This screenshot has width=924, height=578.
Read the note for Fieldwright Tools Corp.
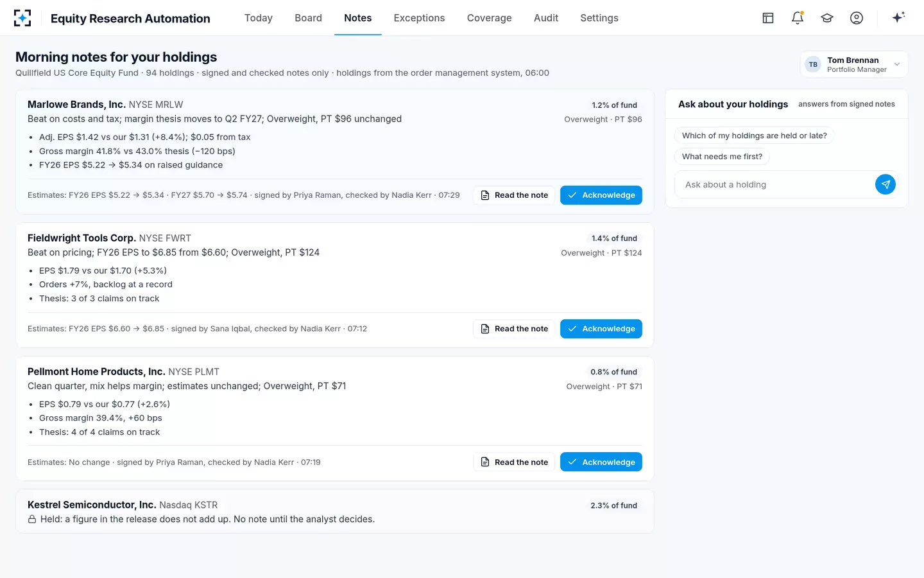(514, 329)
